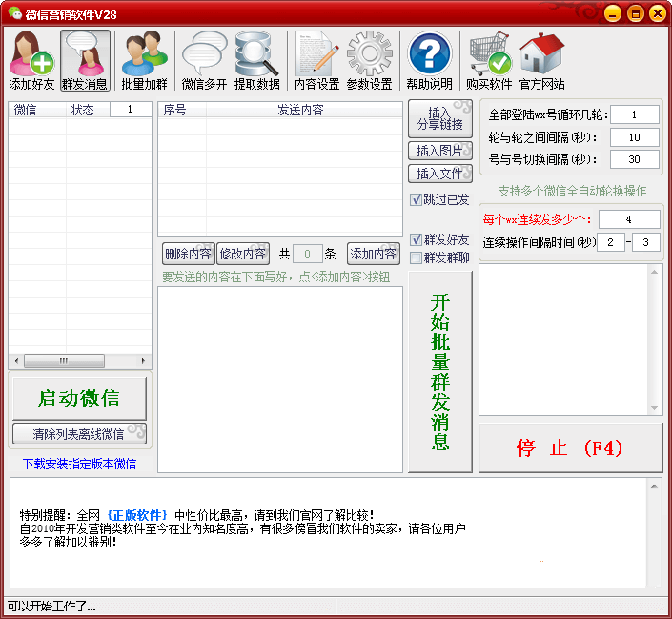
Task: Click the 启动微信 button
Action: [x=79, y=399]
